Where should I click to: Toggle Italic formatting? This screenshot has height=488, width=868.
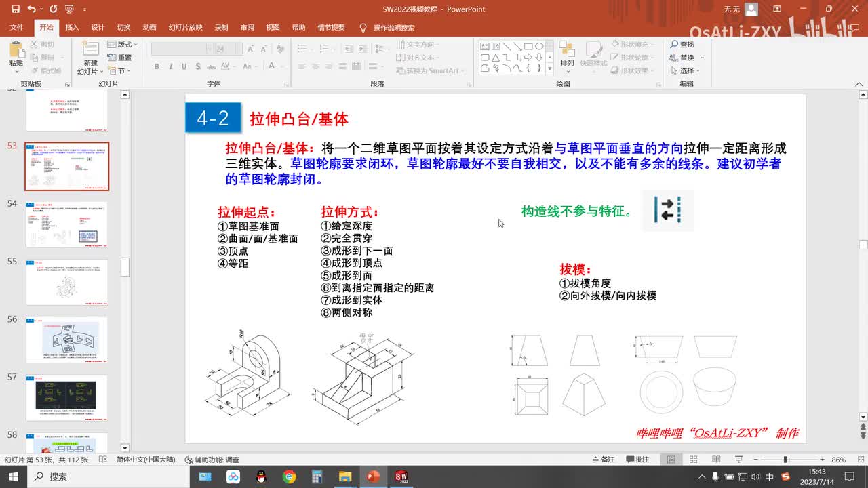[x=170, y=66]
